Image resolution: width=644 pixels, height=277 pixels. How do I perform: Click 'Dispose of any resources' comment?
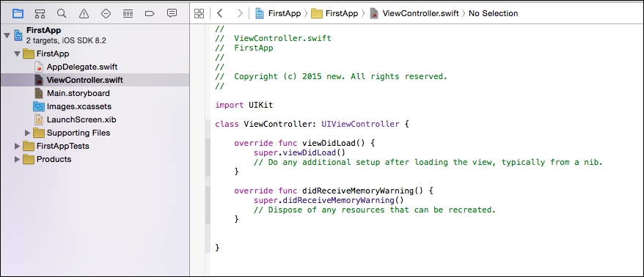(x=375, y=210)
